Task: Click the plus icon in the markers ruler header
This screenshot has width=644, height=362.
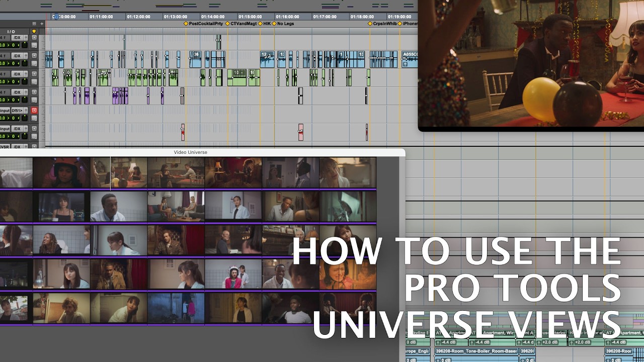Action: (x=42, y=24)
